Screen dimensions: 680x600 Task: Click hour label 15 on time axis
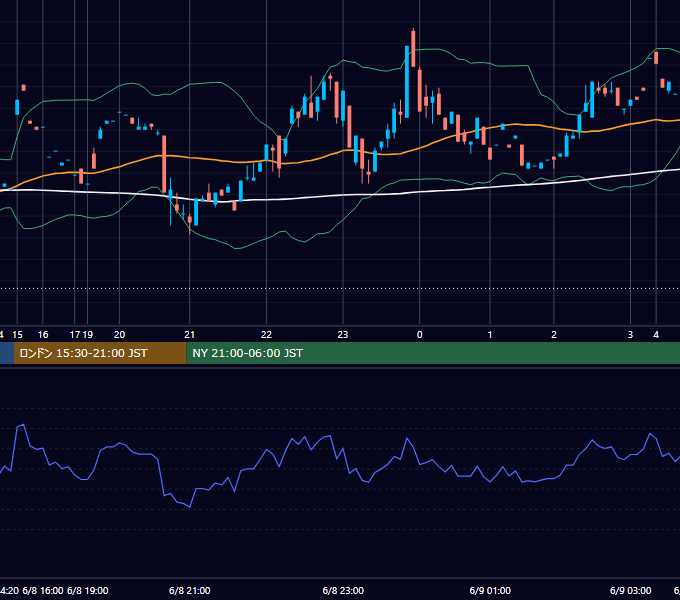pos(17,335)
